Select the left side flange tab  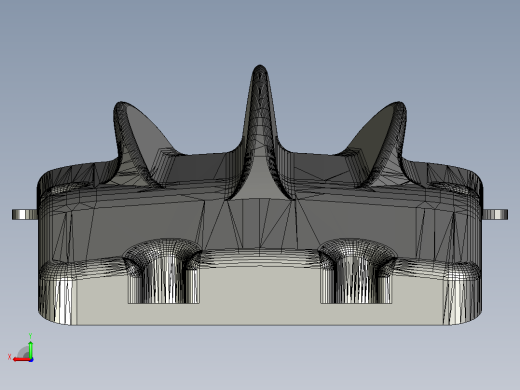pyautogui.click(x=25, y=214)
